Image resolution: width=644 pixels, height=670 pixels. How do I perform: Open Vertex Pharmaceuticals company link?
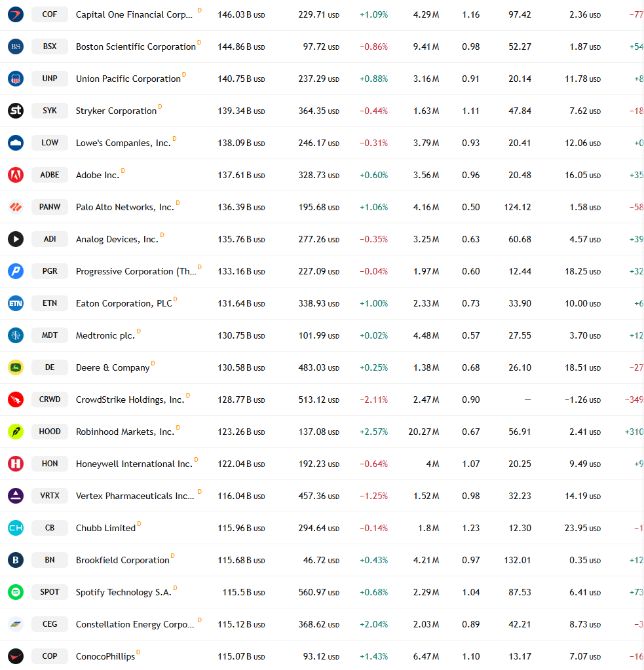[x=135, y=496]
